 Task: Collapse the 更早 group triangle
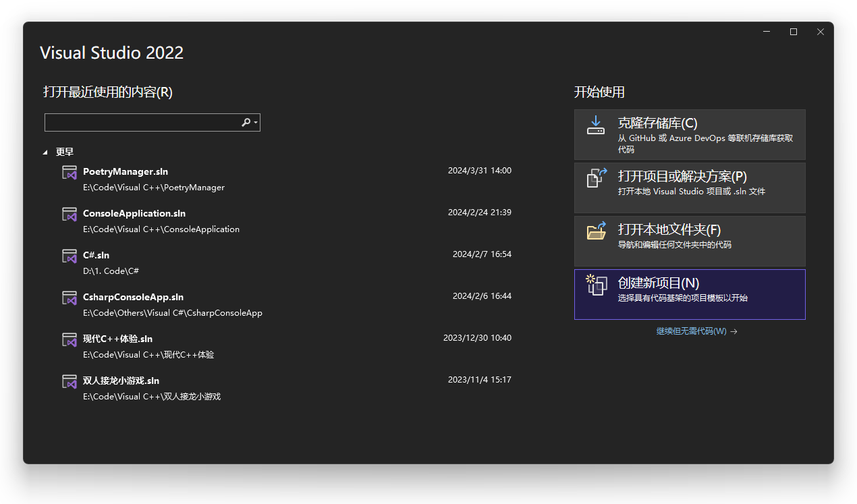(46, 152)
